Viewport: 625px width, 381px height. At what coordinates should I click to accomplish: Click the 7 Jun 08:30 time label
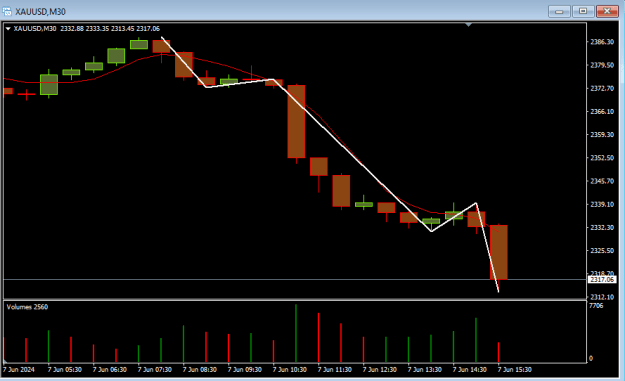200,370
